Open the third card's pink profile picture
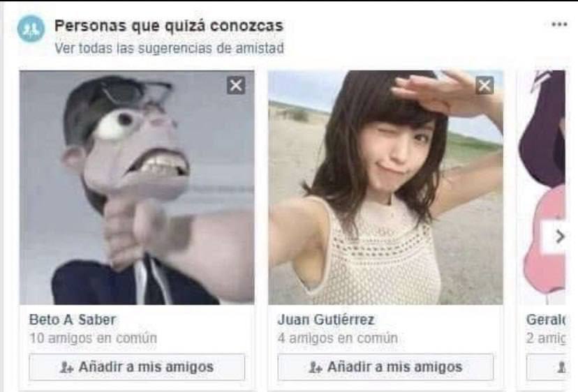This screenshot has height=392, width=578. tap(541, 188)
